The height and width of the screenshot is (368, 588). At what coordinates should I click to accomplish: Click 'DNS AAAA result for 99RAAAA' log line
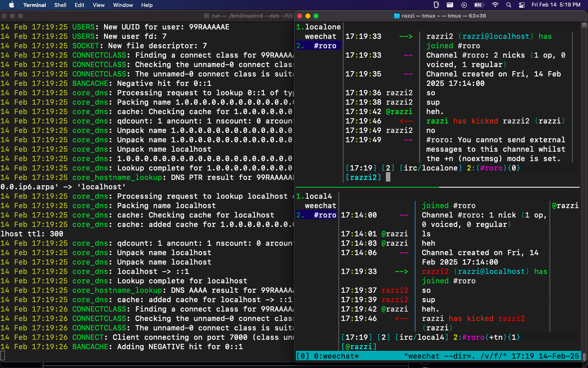coord(147,290)
